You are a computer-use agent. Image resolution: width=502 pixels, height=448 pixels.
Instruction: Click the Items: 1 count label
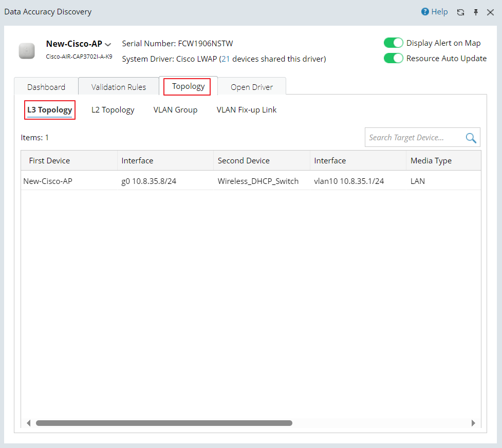(34, 137)
